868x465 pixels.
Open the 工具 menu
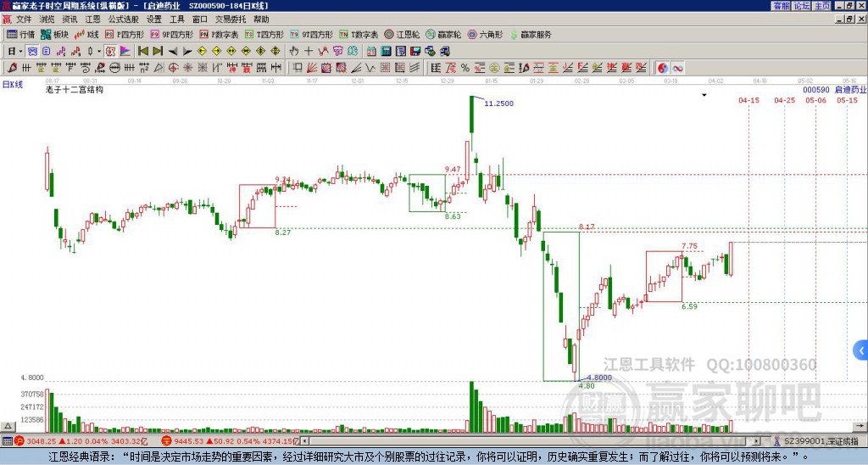coord(177,20)
